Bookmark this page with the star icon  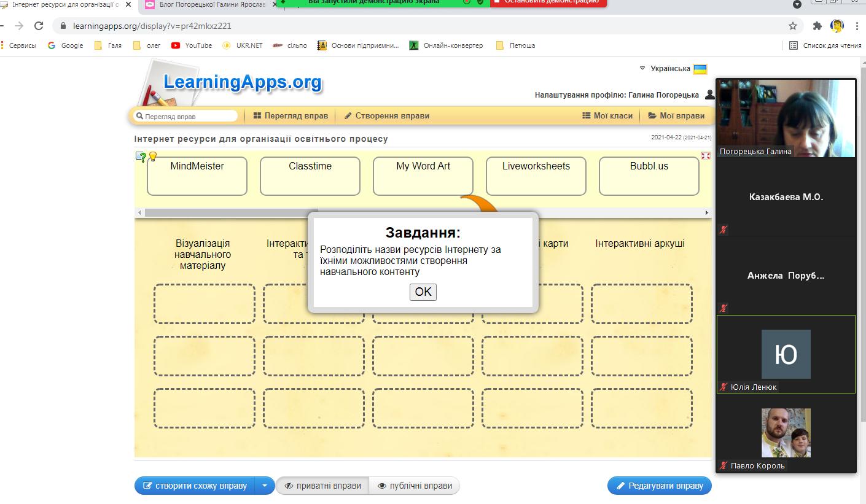click(x=793, y=26)
